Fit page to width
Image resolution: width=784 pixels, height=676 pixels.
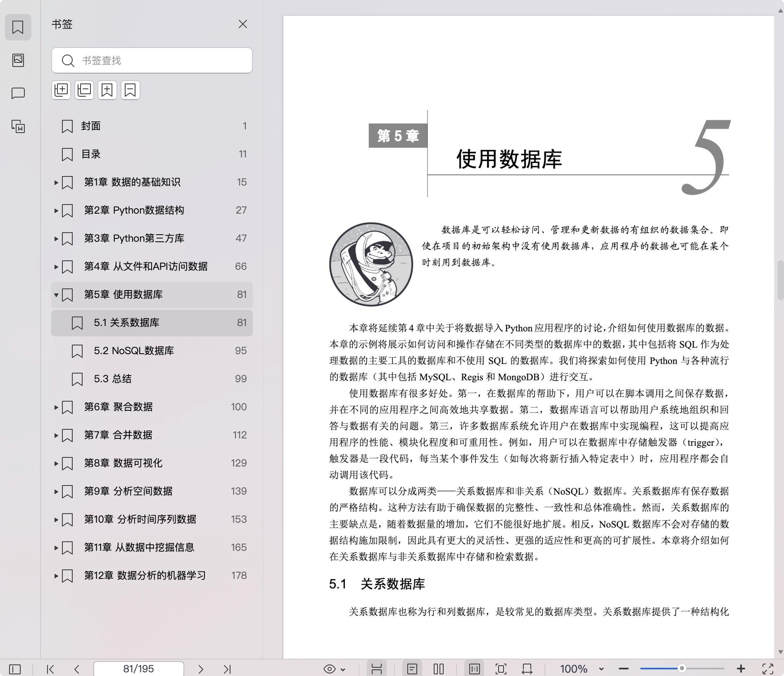point(527,669)
